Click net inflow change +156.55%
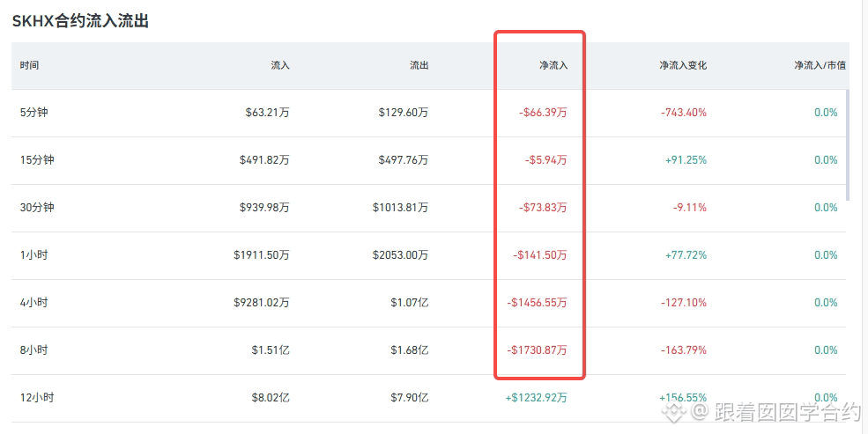The image size is (868, 434). coord(683,398)
